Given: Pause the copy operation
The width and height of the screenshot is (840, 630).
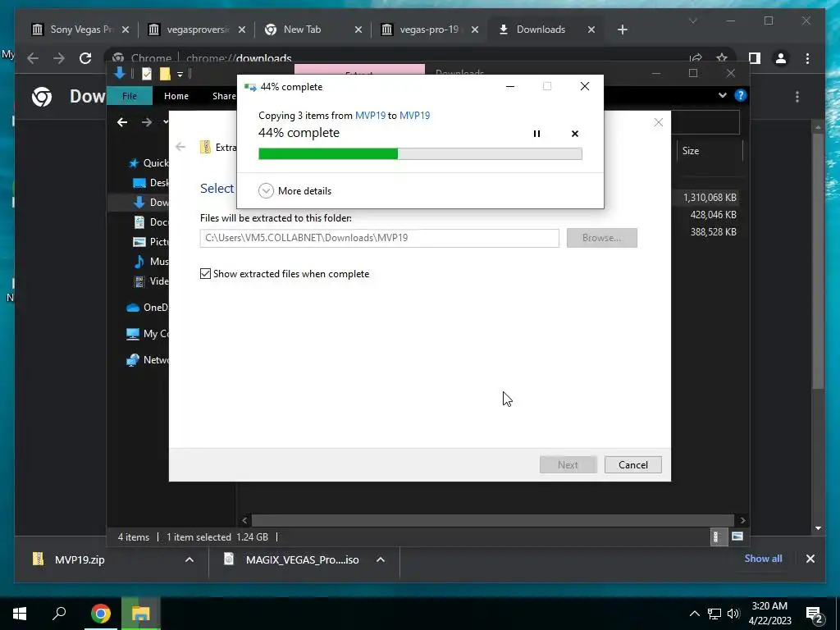Looking at the screenshot, I should [x=536, y=134].
